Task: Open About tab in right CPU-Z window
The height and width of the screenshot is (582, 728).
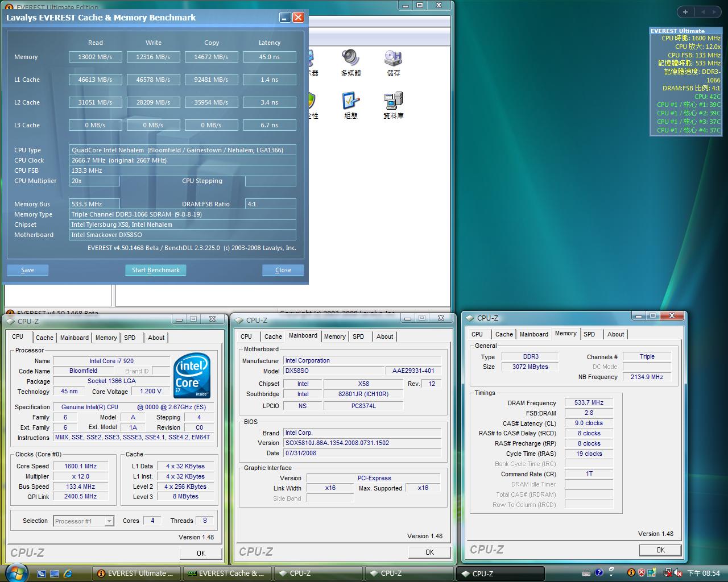Action: [615, 334]
